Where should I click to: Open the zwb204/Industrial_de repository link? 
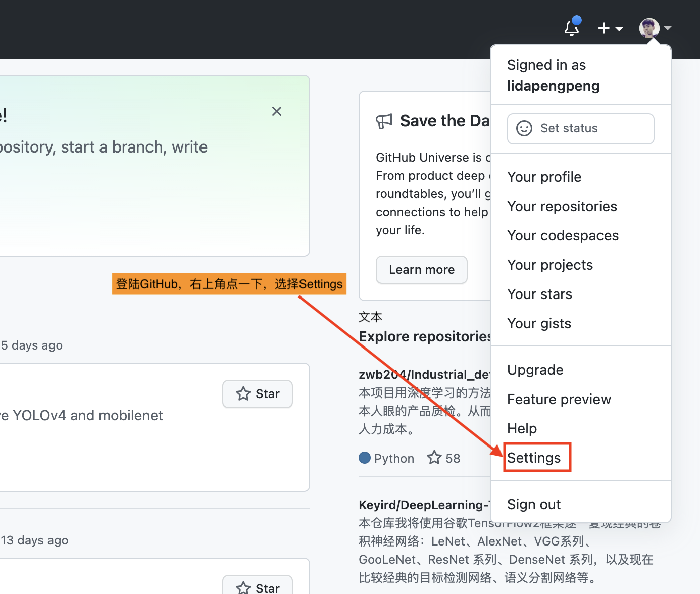click(x=424, y=374)
